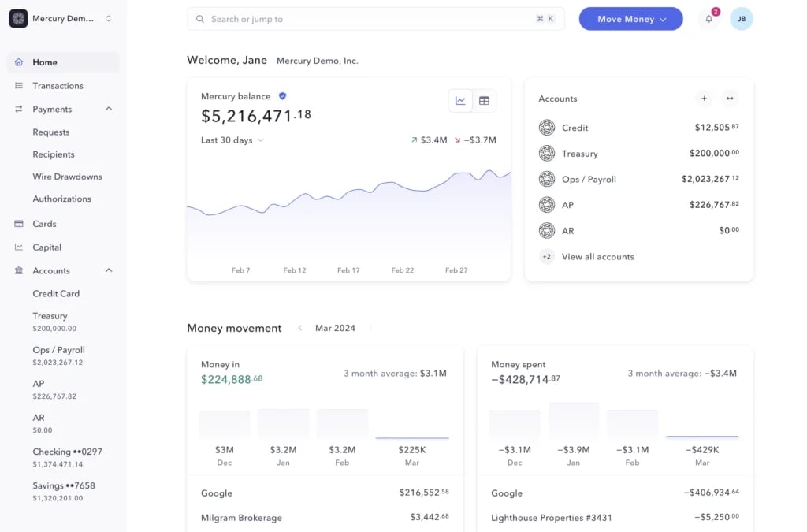Click the Mercury logo in sidebar
807x532 pixels.
tap(18, 19)
